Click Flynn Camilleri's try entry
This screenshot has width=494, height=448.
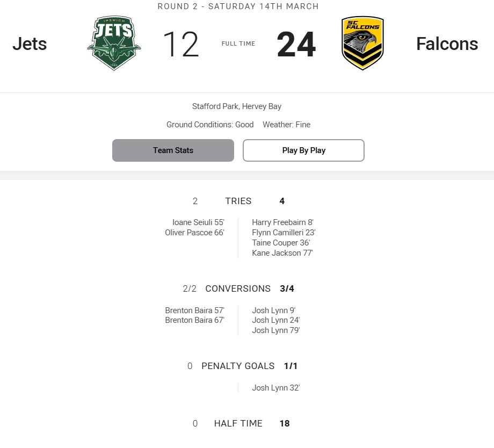pyautogui.click(x=284, y=233)
